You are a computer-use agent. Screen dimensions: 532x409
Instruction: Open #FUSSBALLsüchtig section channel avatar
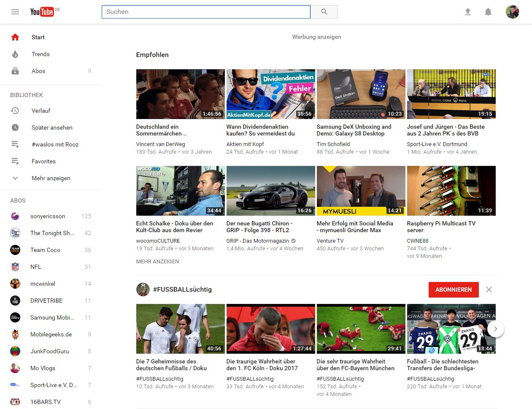[x=143, y=290]
